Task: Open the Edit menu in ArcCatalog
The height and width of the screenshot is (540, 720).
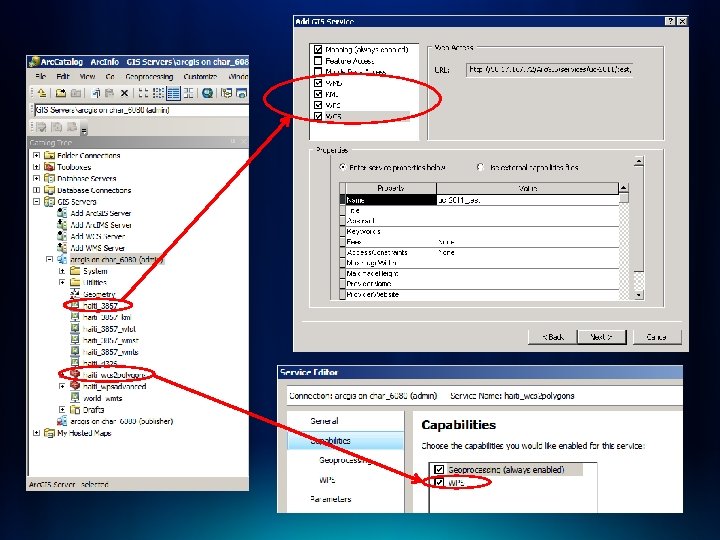Action: [63, 76]
